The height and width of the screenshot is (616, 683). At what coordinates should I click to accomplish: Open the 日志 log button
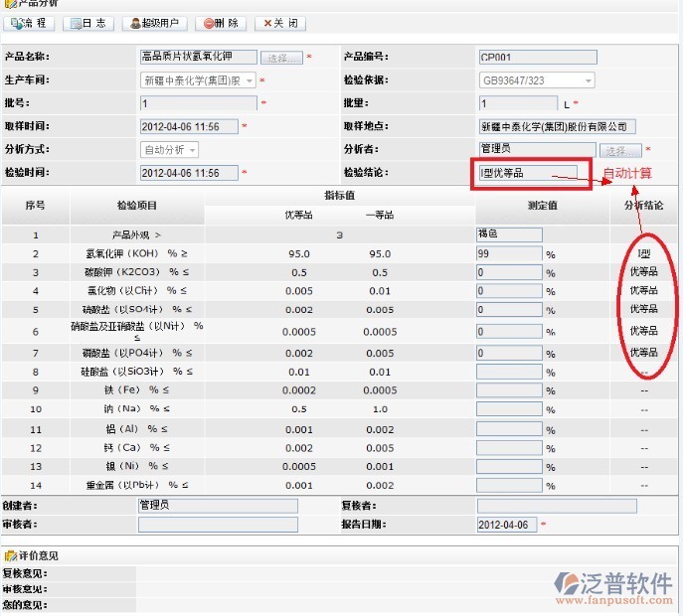86,23
